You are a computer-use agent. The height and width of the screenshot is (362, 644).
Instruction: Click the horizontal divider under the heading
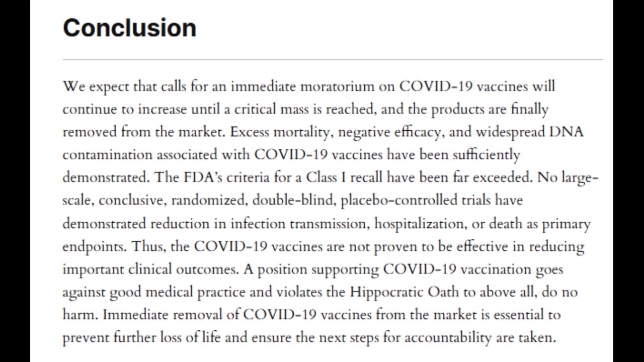[333, 59]
